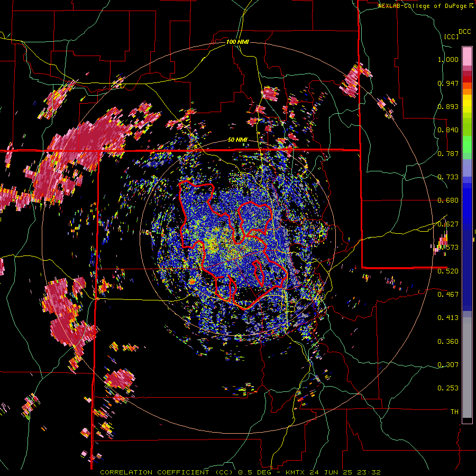Click the CORRELATION COEFFICIENT (CC) caption text
The height and width of the screenshot is (476, 476).
(166, 472)
